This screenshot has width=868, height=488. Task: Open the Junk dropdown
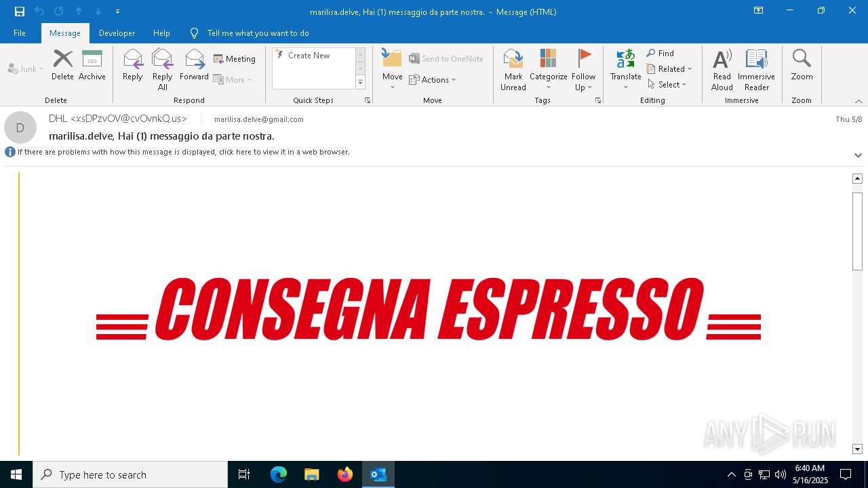[26, 68]
